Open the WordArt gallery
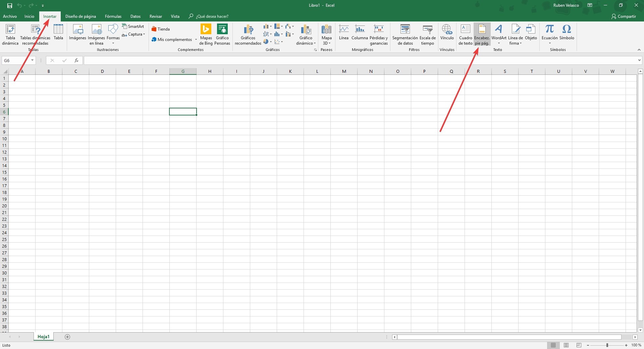Image resolution: width=644 pixels, height=349 pixels. (499, 34)
